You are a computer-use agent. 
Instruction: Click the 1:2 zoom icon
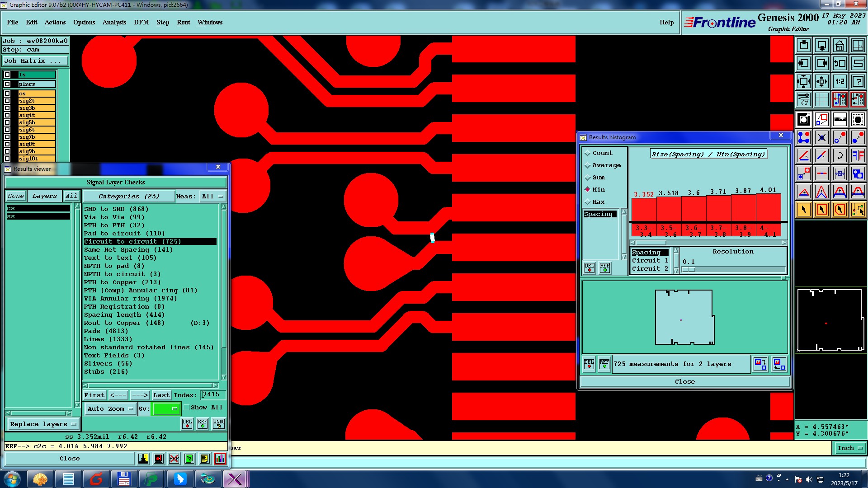point(840,82)
